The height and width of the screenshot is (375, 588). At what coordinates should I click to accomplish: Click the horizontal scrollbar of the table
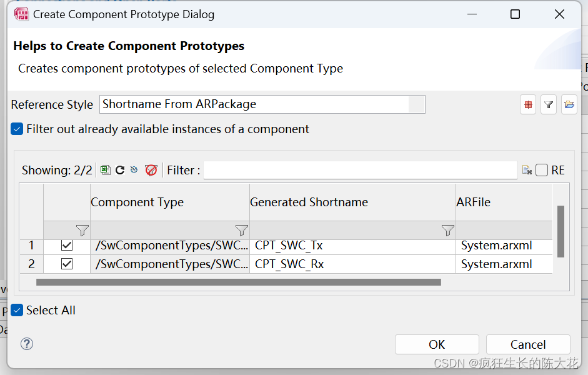pos(237,282)
